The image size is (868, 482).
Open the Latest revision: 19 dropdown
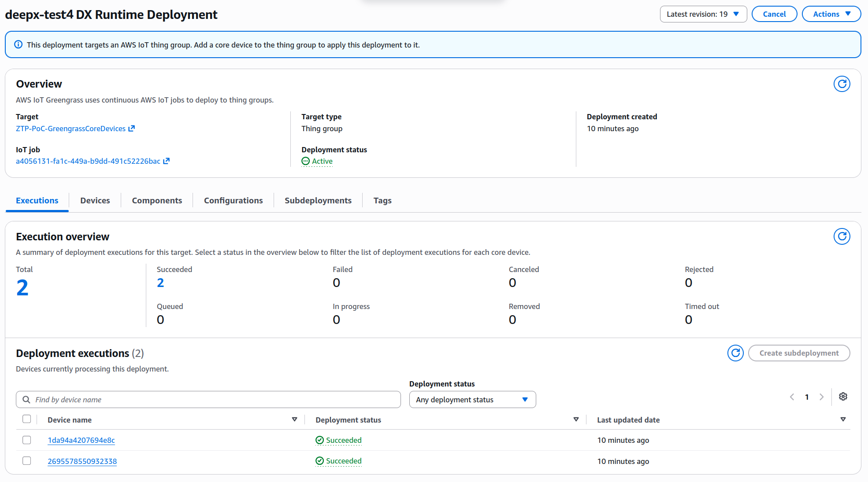tap(703, 14)
